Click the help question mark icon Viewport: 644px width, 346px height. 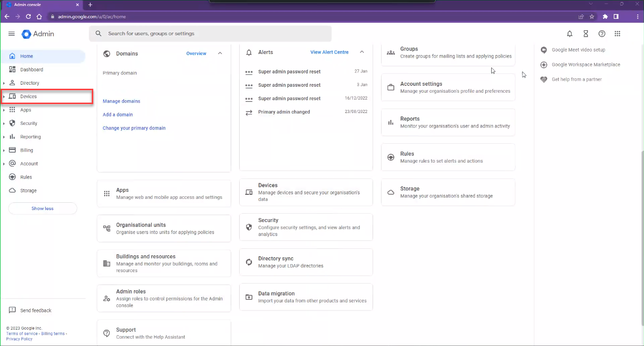(601, 34)
